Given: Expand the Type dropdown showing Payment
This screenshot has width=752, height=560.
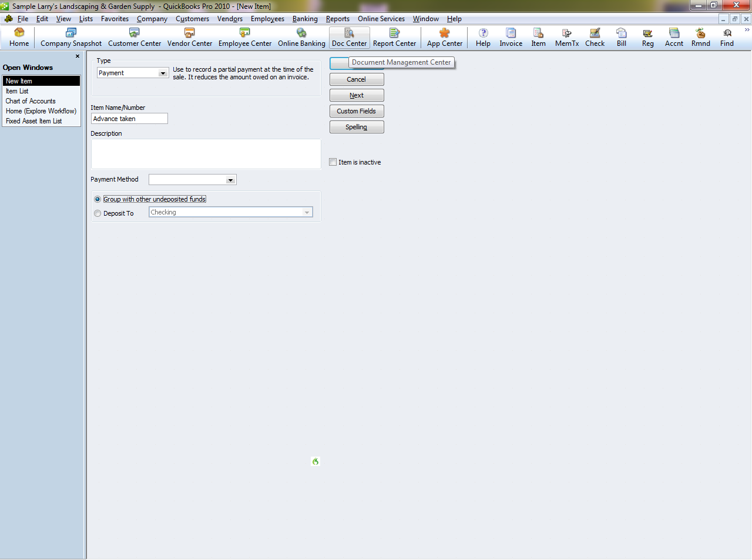Looking at the screenshot, I should point(163,73).
